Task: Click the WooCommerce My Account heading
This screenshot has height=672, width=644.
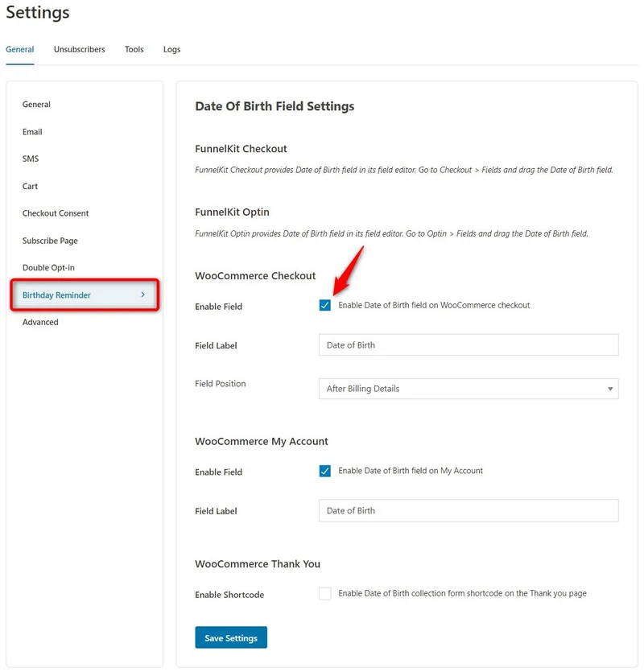Action: coord(262,442)
